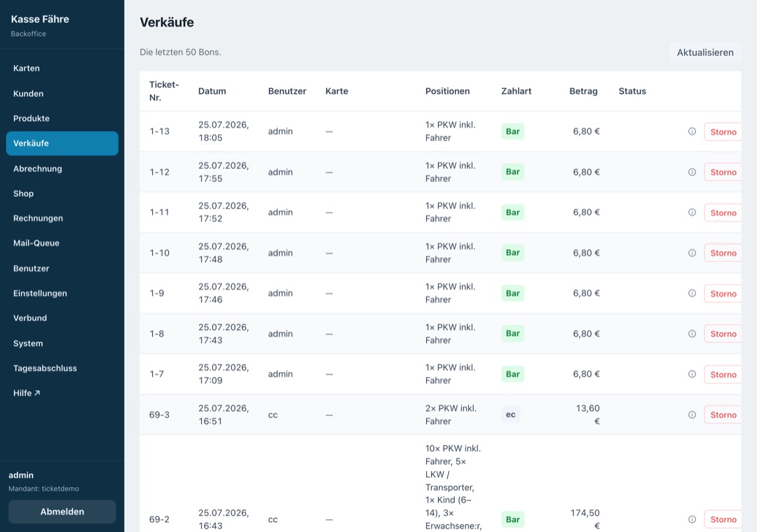Image resolution: width=757 pixels, height=532 pixels.
Task: Click Positionen column header
Action: (x=447, y=91)
